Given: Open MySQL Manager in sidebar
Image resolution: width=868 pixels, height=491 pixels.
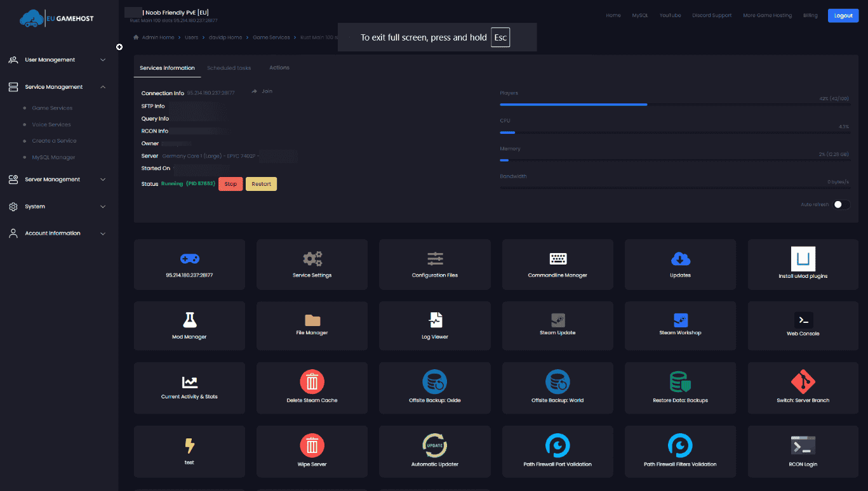Looking at the screenshot, I should [53, 157].
